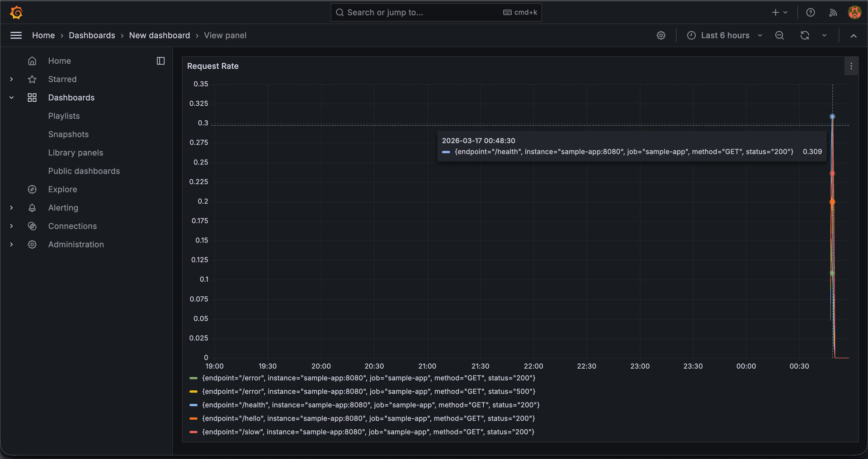Screen dimensions: 868x459
Task: Toggle /error status 200 legend series
Action: tap(368, 378)
